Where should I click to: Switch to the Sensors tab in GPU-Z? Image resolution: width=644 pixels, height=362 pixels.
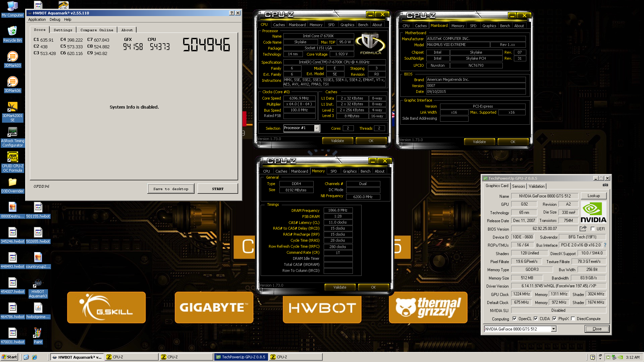click(519, 186)
